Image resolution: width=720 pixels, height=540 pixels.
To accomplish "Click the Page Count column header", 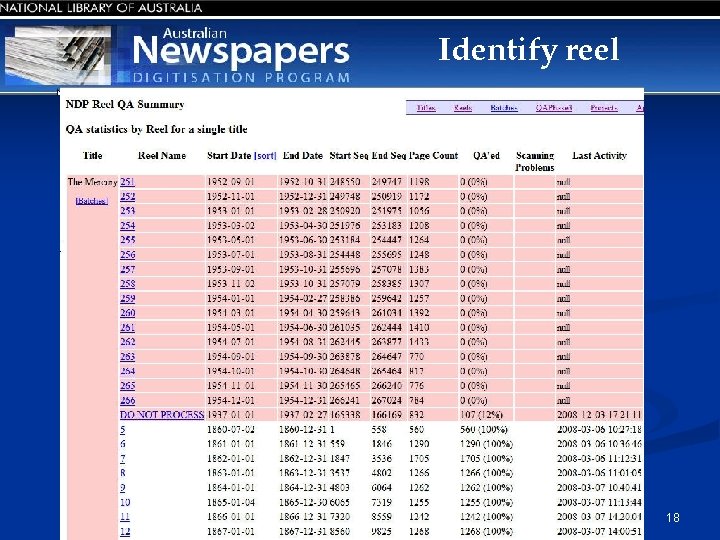I will 433,156.
